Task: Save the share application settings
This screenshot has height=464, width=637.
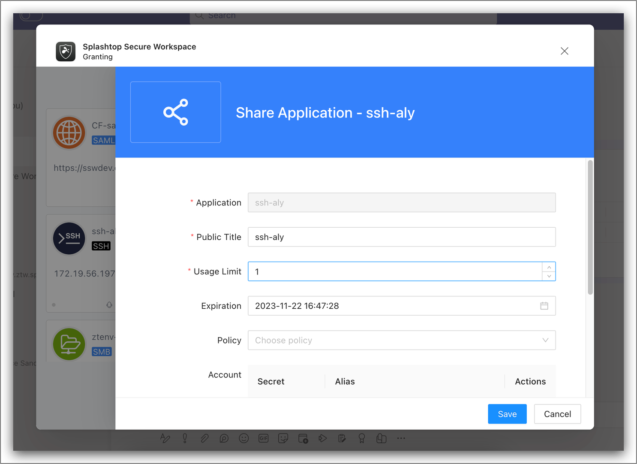Action: click(x=507, y=414)
